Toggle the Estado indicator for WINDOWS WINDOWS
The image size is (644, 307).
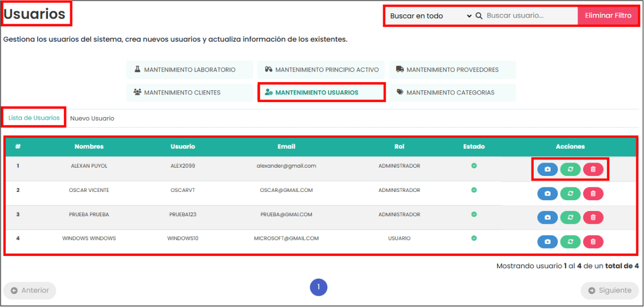click(x=474, y=238)
